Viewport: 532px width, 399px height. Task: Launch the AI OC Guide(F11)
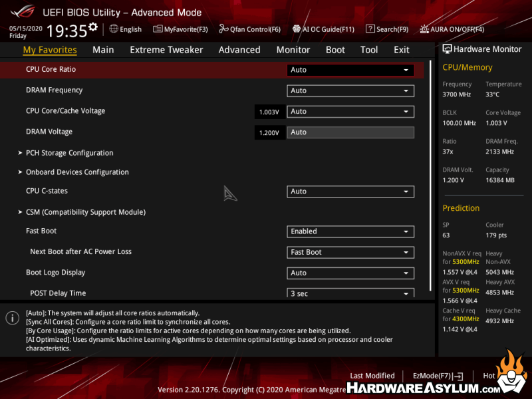[x=324, y=29]
